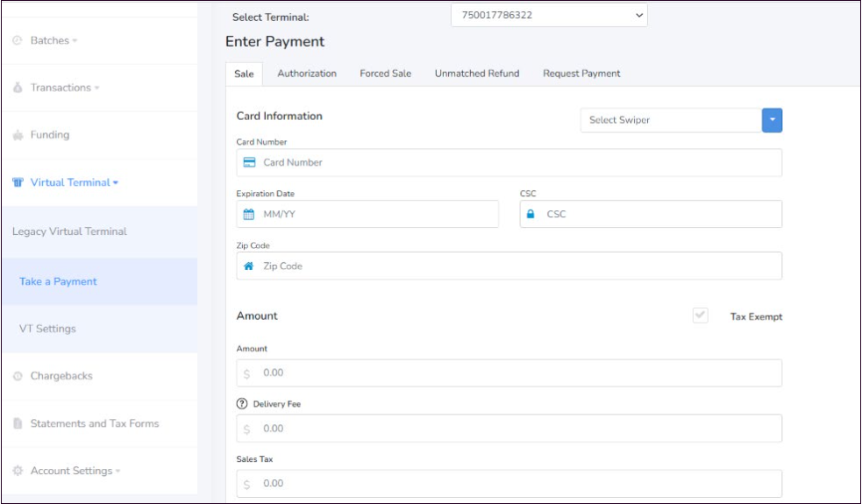Click the credit card icon in Card Number field

pos(249,162)
